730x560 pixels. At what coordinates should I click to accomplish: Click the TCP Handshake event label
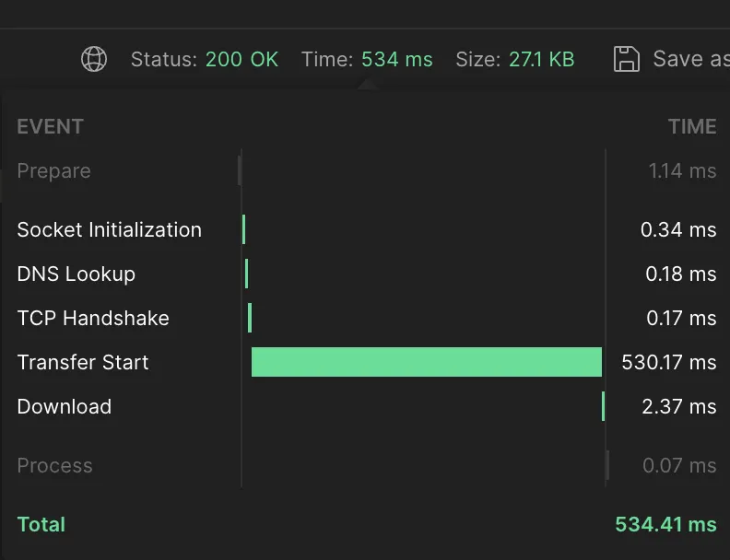(93, 318)
